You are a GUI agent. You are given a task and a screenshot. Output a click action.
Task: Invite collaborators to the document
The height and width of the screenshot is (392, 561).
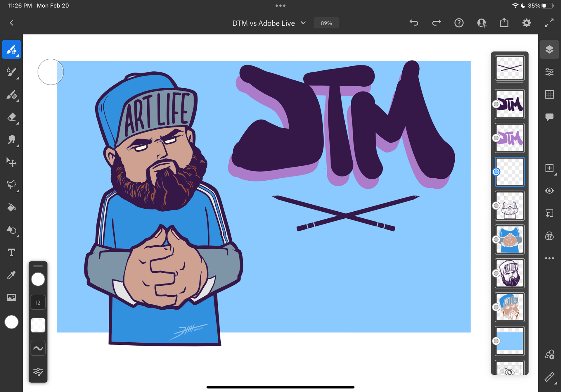pyautogui.click(x=482, y=23)
